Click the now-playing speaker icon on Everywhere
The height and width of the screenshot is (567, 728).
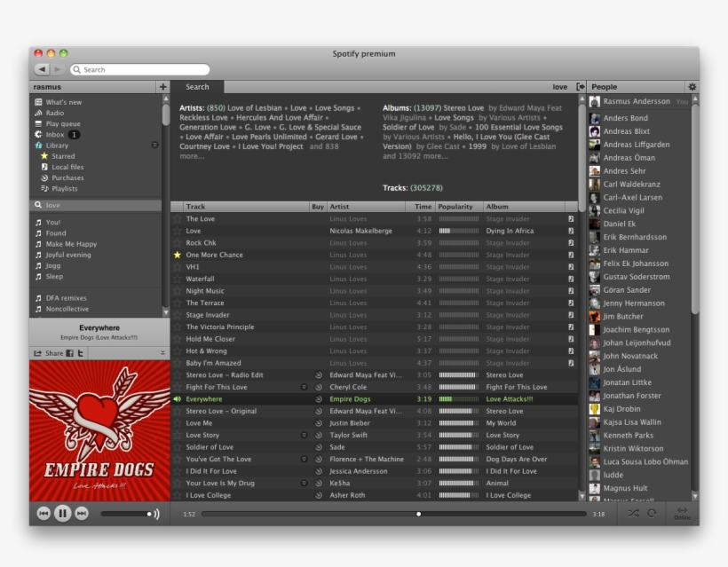pos(177,399)
